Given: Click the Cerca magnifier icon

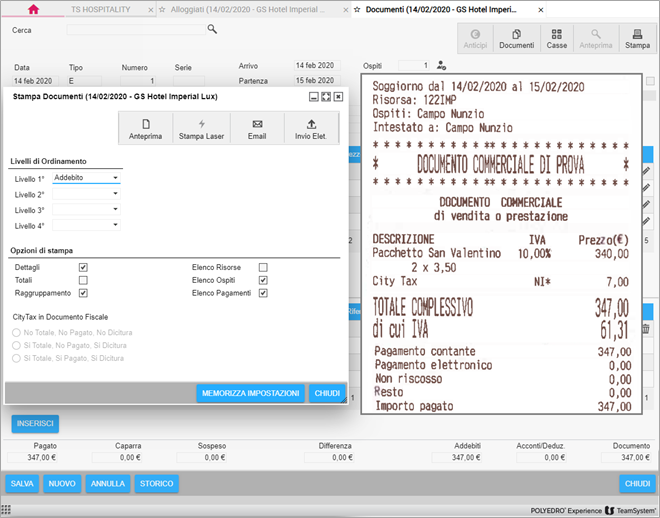Looking at the screenshot, I should point(212,29).
